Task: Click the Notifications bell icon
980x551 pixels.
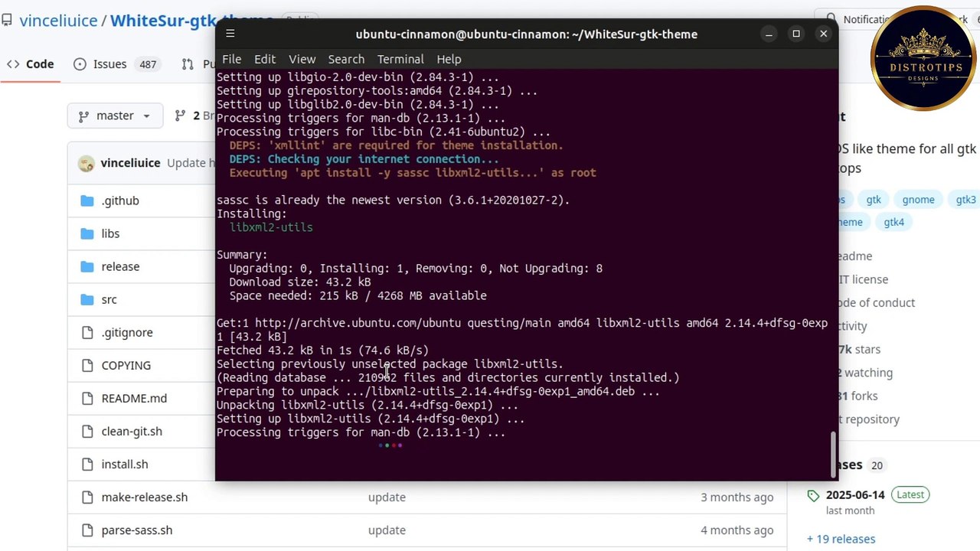Action: (x=831, y=19)
